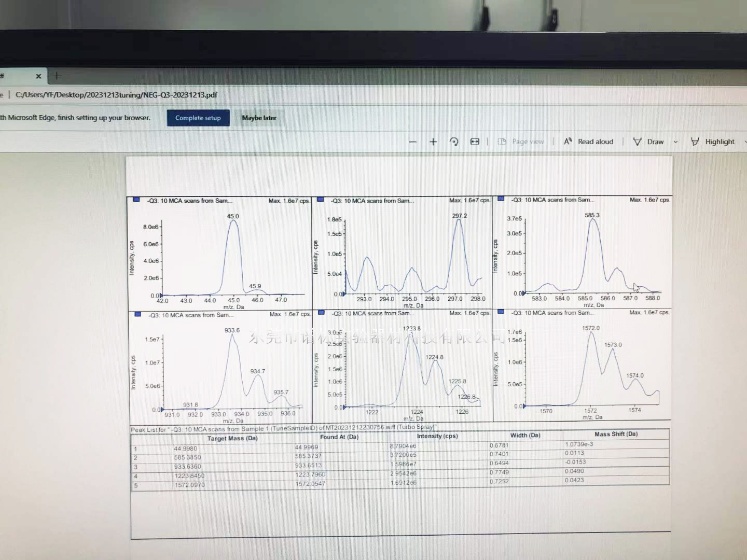Viewport: 747px width, 560px height.
Task: Click the blue legend square of 45.0 chart
Action: point(136,200)
